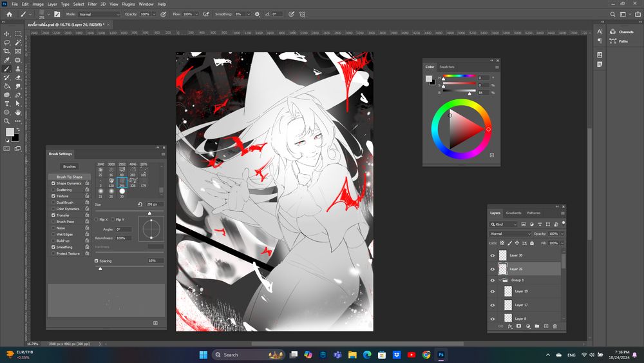Hide Layer 26 visibility eye
644x363 pixels.
[493, 269]
